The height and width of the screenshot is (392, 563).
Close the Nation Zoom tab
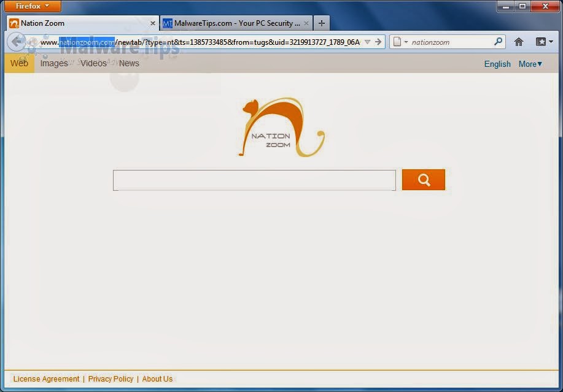coord(153,23)
